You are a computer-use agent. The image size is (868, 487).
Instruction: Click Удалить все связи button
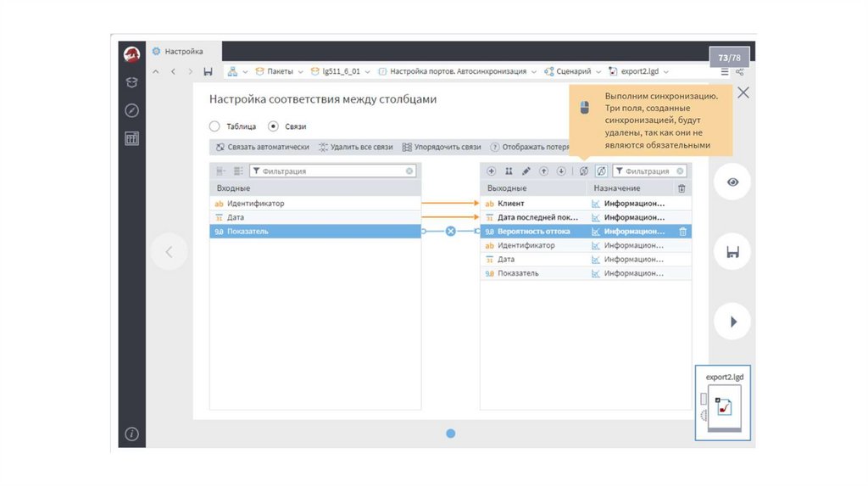(x=355, y=147)
